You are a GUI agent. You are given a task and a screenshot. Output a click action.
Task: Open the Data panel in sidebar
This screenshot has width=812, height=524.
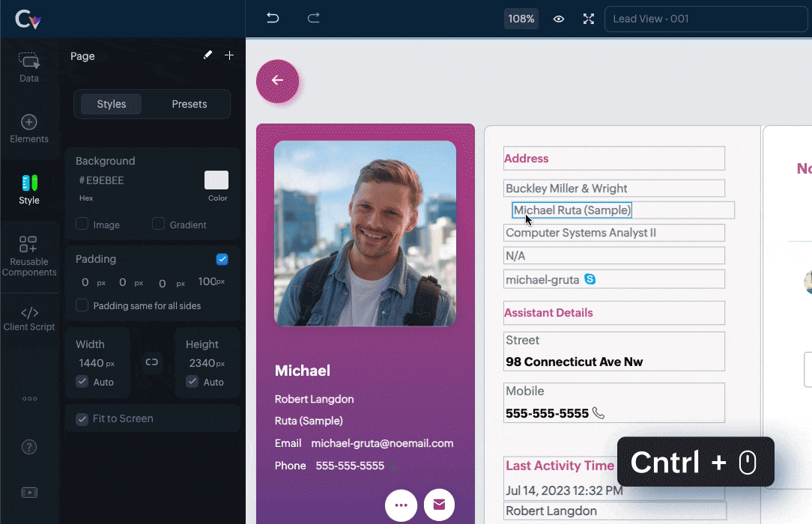(29, 67)
